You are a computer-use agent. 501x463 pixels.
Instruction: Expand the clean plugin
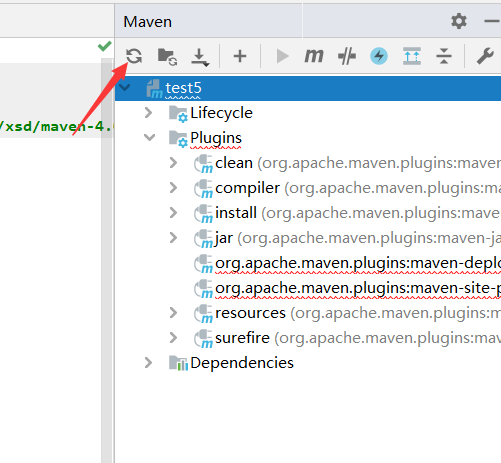(173, 163)
